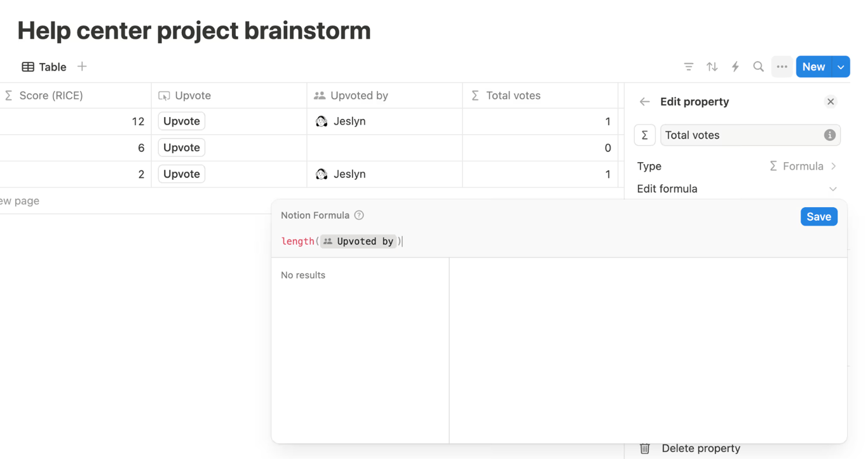
Task: Collapse the Edit formula section
Action: [832, 189]
